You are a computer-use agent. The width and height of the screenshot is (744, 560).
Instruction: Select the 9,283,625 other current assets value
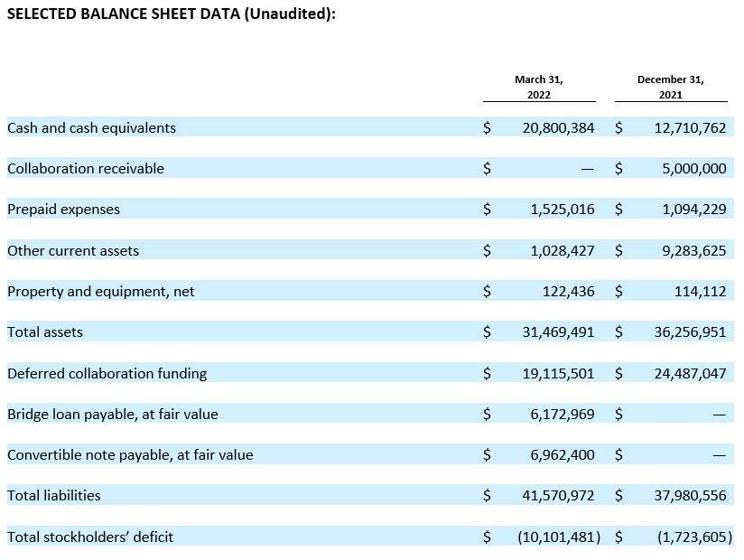(690, 250)
